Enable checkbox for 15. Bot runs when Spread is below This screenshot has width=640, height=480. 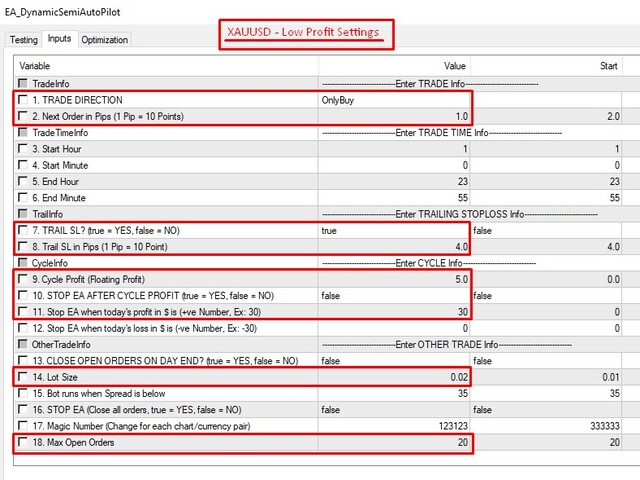click(23, 393)
